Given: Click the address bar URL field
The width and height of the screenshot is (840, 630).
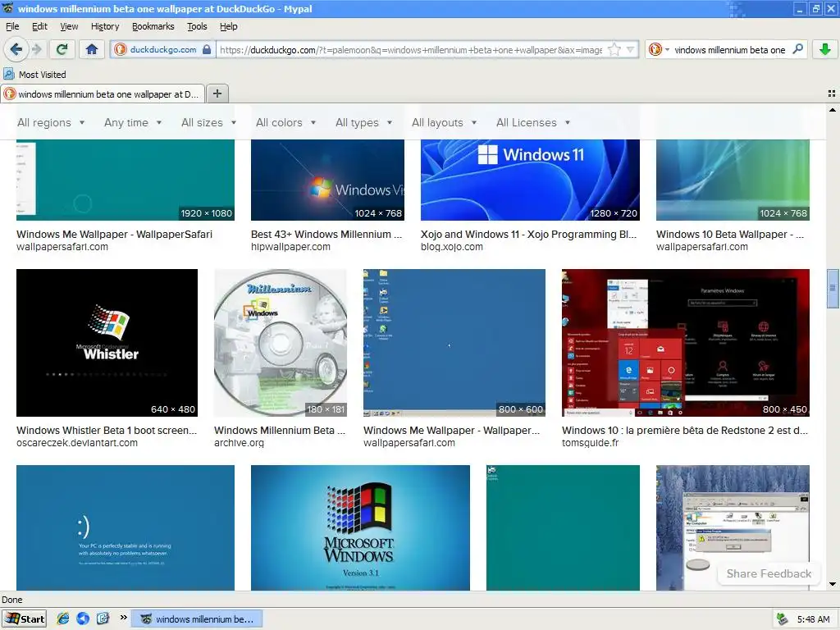Looking at the screenshot, I should pos(411,50).
